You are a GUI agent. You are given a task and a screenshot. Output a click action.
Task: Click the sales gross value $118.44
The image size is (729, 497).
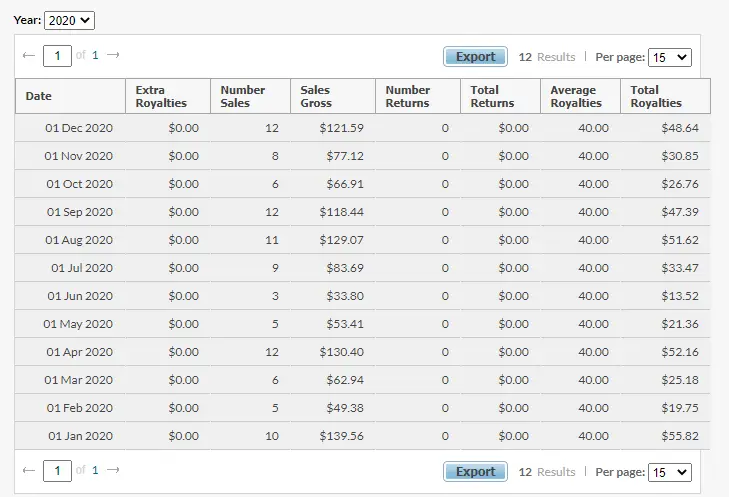[342, 212]
